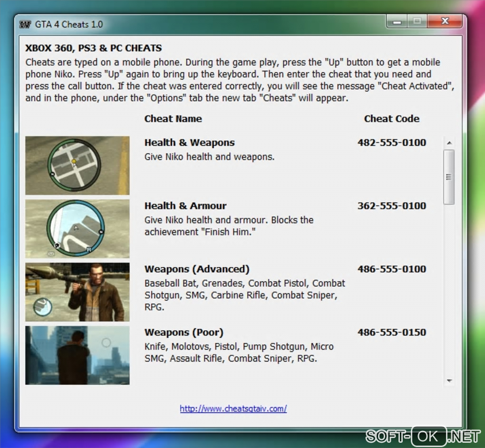
Task: Click the Health & Weapons cheat title
Action: coord(190,143)
